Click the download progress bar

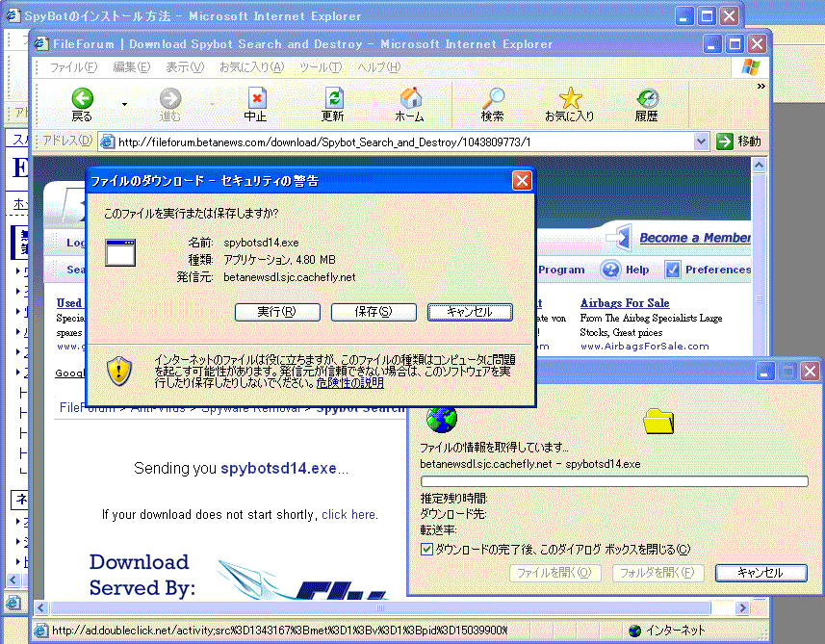(614, 481)
